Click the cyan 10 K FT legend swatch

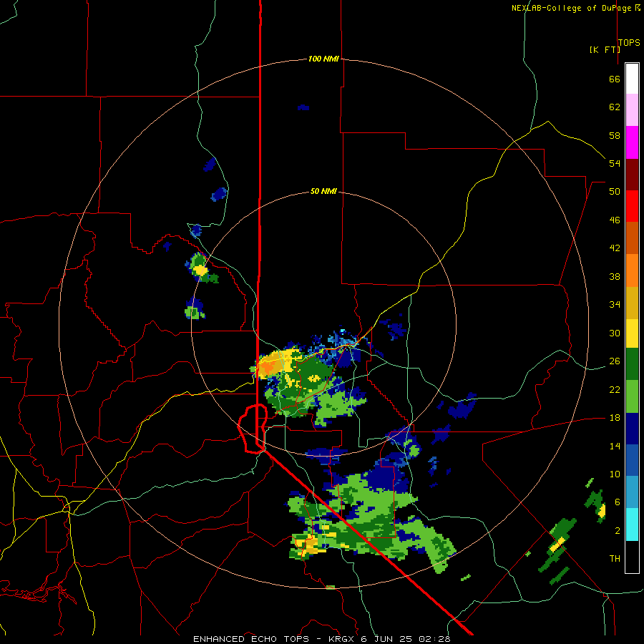pyautogui.click(x=632, y=525)
